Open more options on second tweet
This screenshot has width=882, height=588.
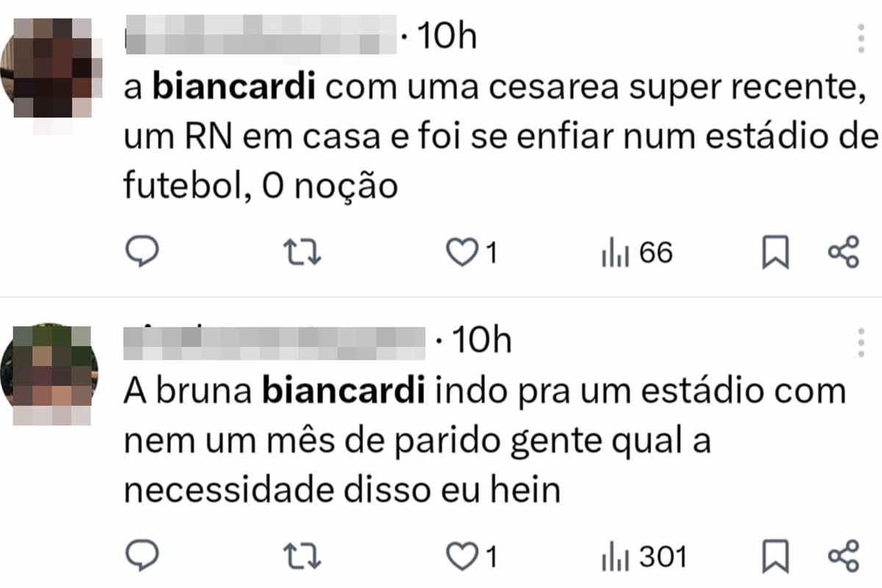pyautogui.click(x=861, y=343)
